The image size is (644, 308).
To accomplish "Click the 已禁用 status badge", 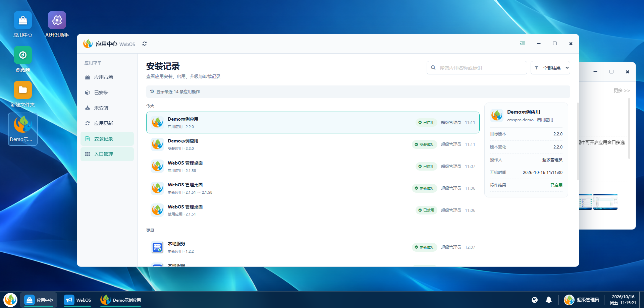I will coord(426,210).
